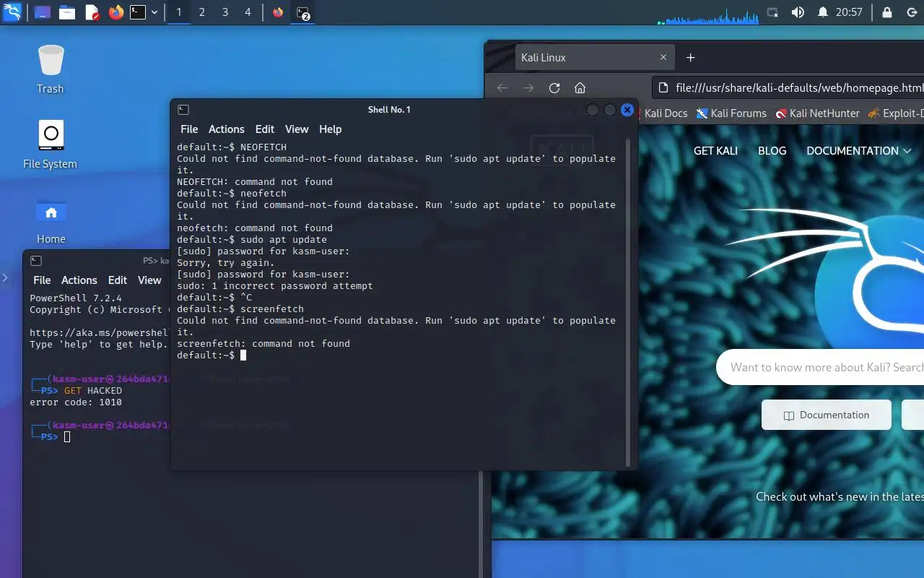Open the volume control tray icon

click(x=798, y=12)
